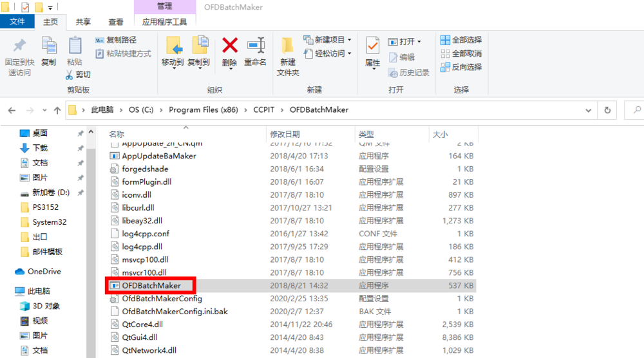Open the Share ribbon tab
Image resolution: width=644 pixels, height=358 pixels.
[x=83, y=22]
